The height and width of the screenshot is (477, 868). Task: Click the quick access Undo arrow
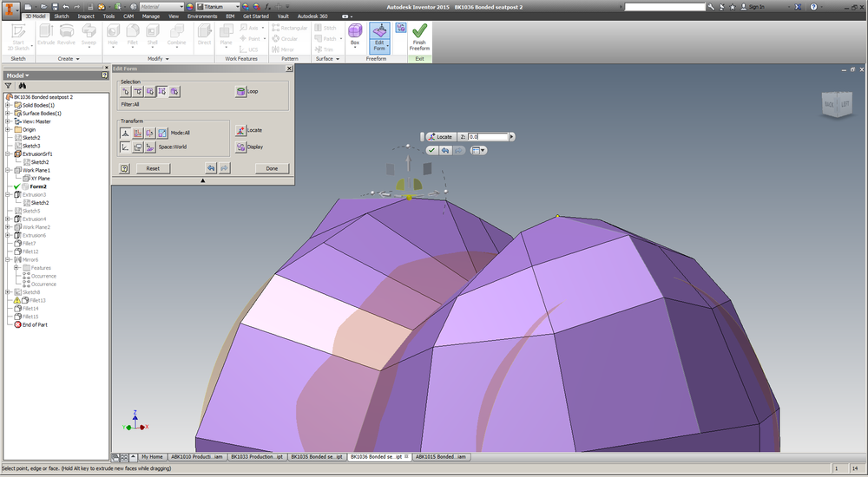point(66,7)
